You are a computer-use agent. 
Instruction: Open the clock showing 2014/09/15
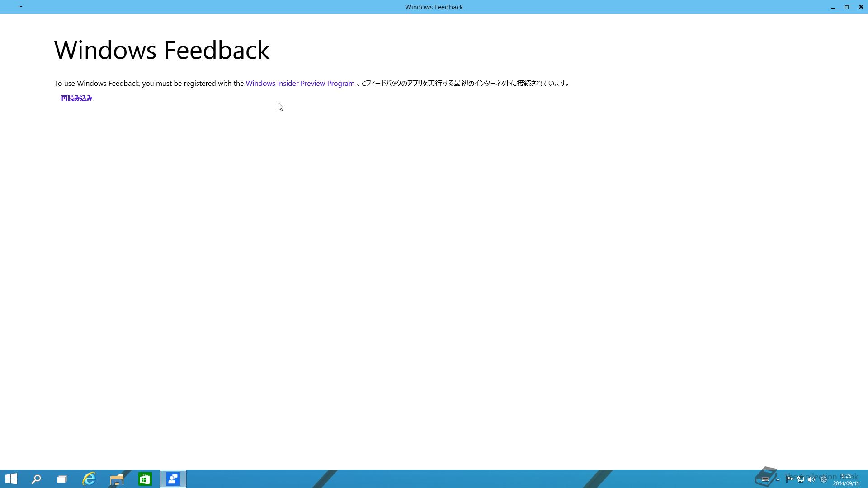846,479
